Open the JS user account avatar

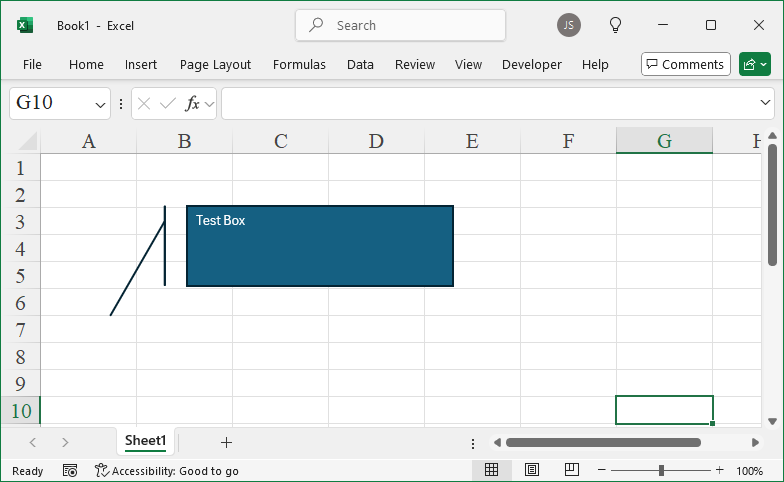[569, 25]
